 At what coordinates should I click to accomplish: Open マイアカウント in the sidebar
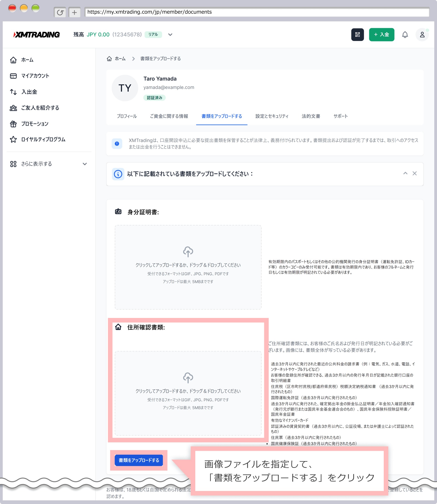pyautogui.click(x=35, y=76)
